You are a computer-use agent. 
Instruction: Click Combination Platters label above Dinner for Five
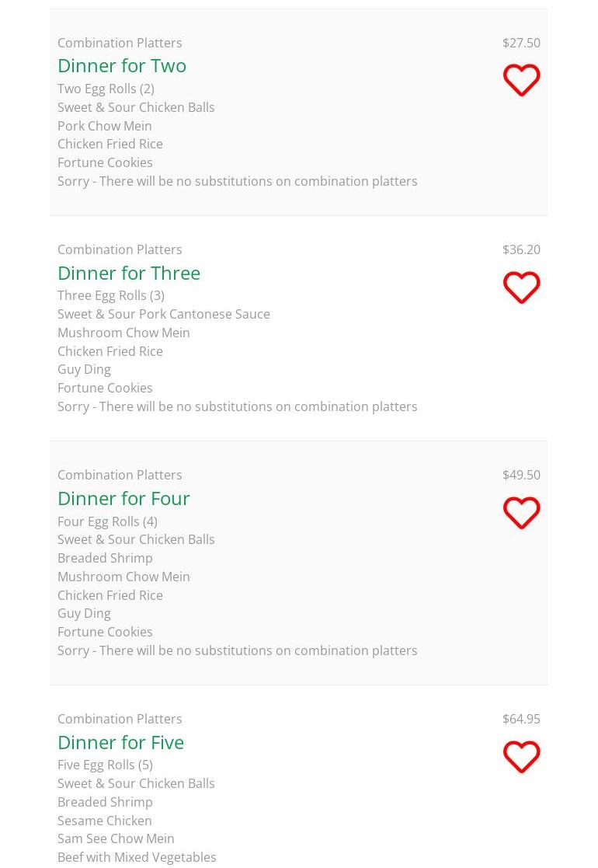point(120,719)
